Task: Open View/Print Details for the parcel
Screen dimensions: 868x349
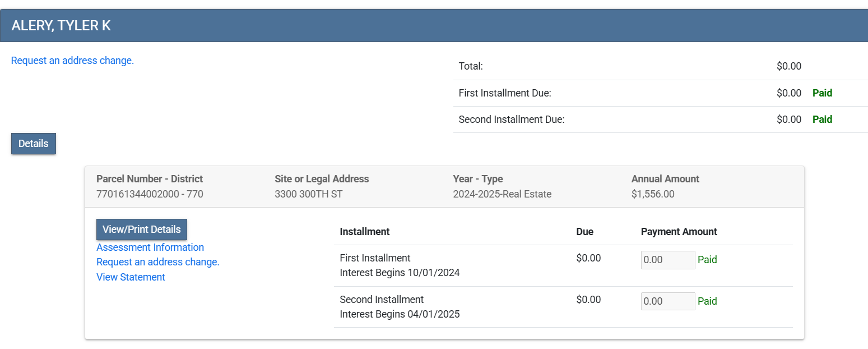Action: (141, 229)
